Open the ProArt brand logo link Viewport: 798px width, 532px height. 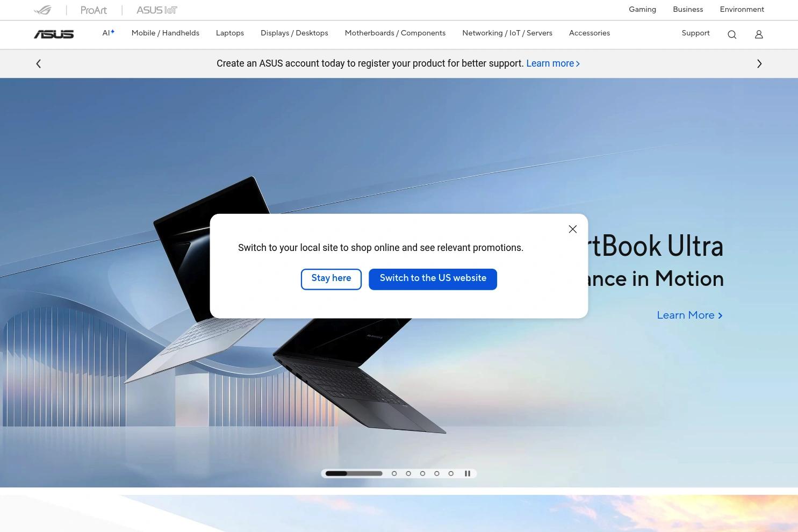coord(94,10)
